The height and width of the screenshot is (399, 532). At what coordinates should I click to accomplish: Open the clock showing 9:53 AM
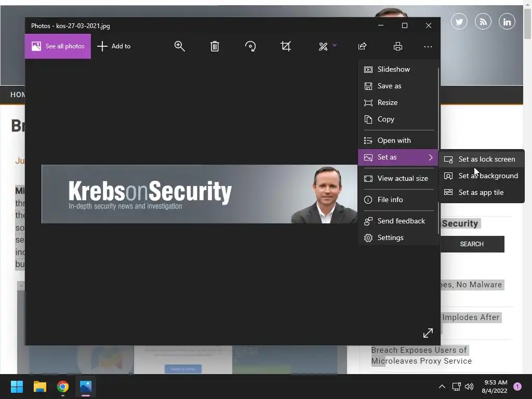click(495, 387)
